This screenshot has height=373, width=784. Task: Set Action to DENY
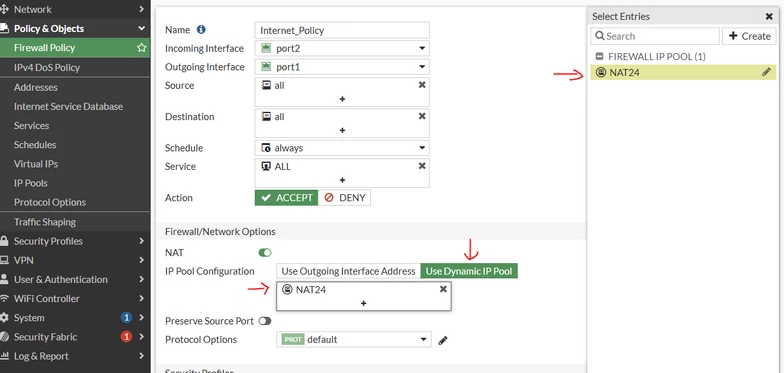pos(344,198)
